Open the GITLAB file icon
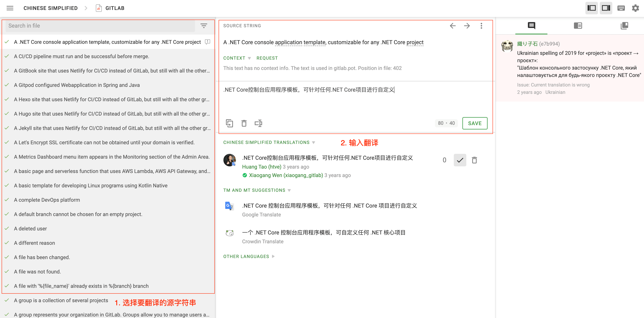Viewport: 644px width, 318px height. [98, 8]
